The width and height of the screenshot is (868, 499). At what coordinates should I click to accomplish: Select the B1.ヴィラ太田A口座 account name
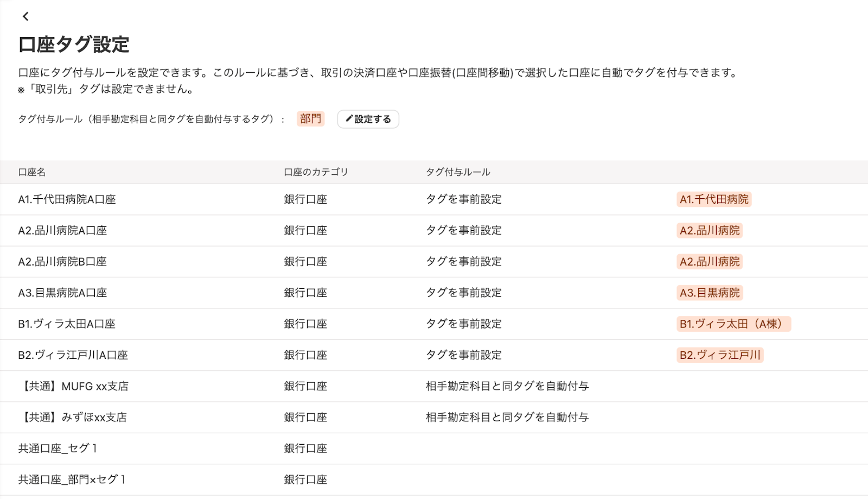pos(67,324)
